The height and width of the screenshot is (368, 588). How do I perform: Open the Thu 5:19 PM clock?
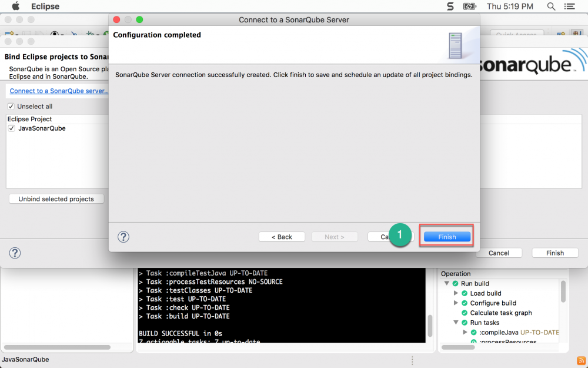tap(510, 6)
